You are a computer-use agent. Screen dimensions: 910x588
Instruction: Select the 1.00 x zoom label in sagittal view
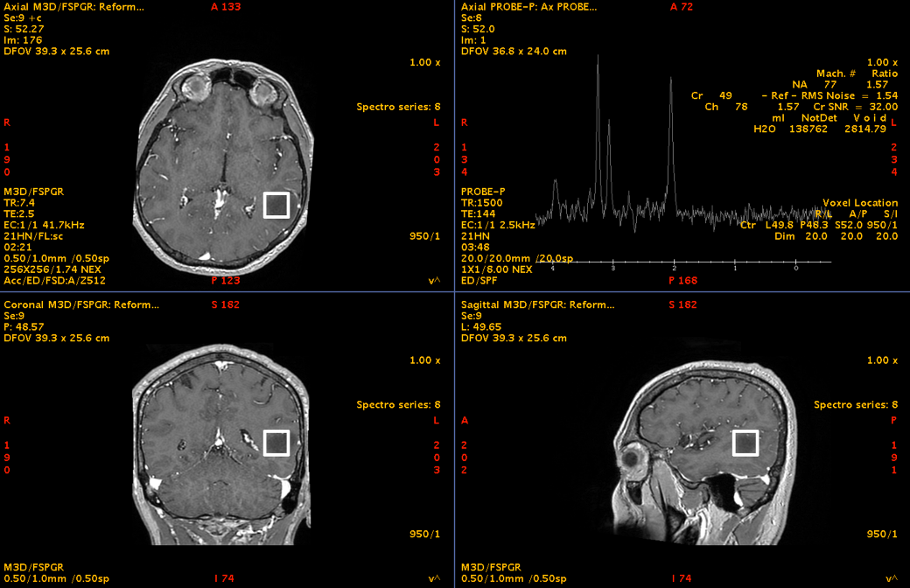[882, 360]
